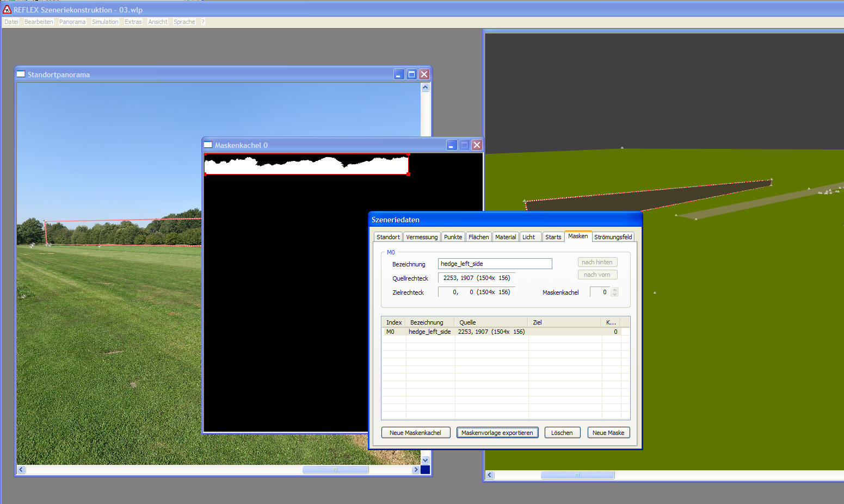Open the Datei menu
This screenshot has height=504, width=844.
tap(11, 22)
